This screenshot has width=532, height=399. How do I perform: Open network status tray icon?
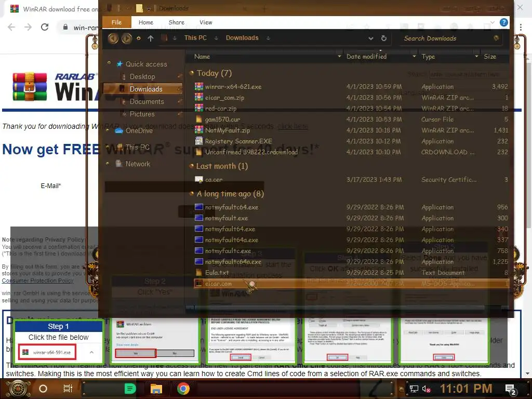click(414, 389)
